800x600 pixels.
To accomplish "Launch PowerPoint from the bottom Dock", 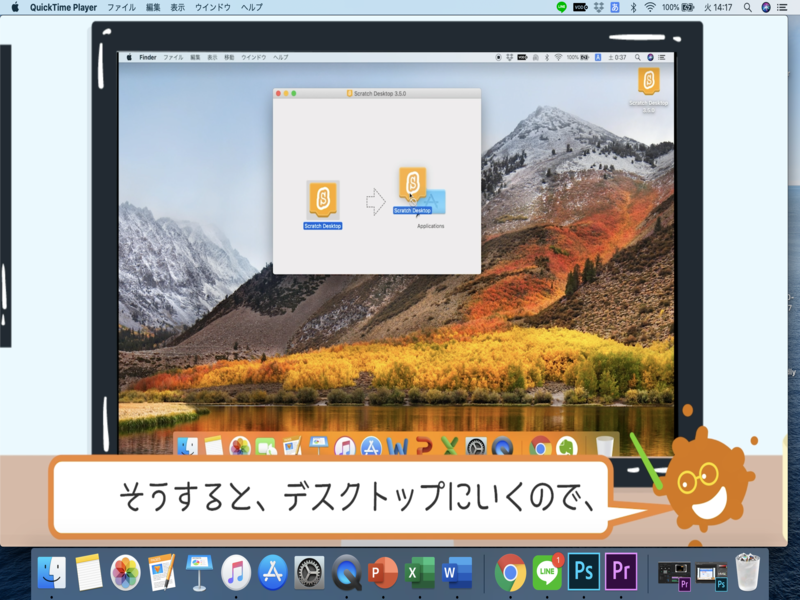I will click(383, 572).
